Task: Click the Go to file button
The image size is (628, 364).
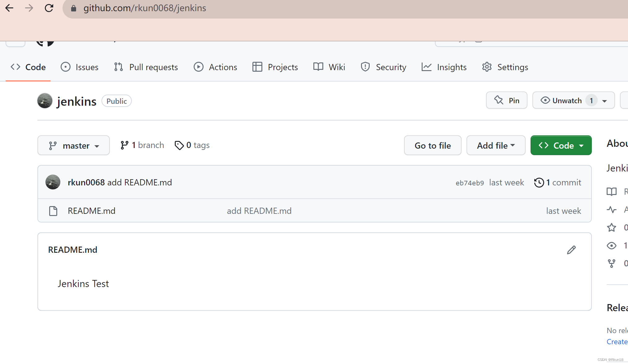Action: [433, 145]
